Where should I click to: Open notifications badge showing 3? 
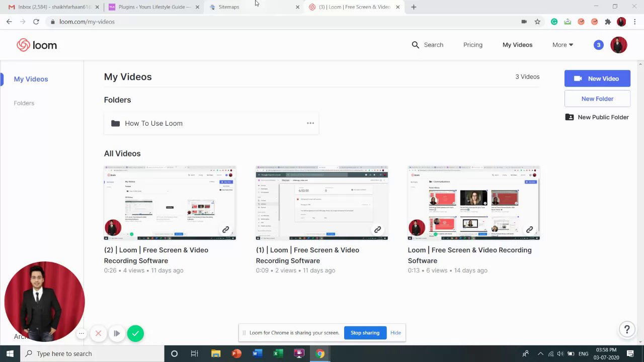598,45
